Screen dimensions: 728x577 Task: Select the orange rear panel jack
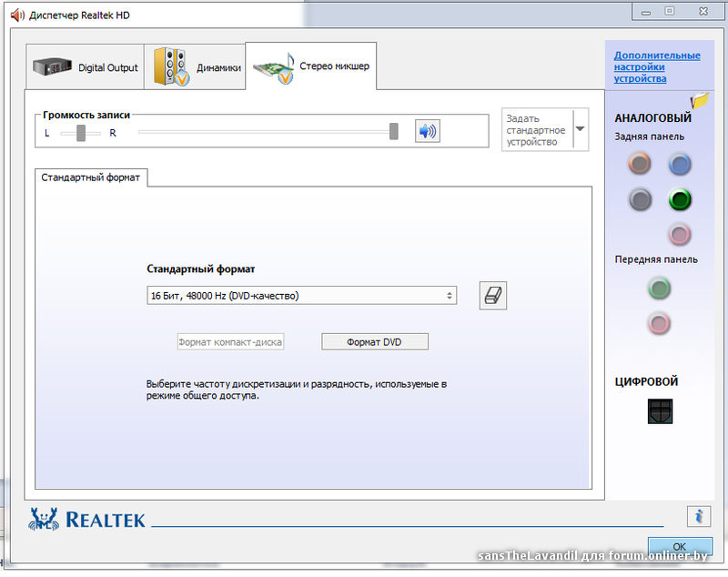pyautogui.click(x=640, y=164)
